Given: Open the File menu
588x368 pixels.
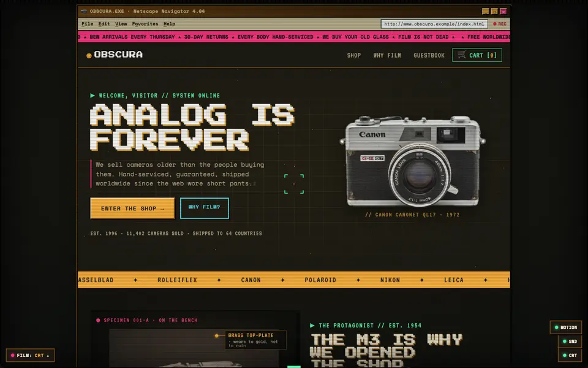Looking at the screenshot, I should click(88, 24).
